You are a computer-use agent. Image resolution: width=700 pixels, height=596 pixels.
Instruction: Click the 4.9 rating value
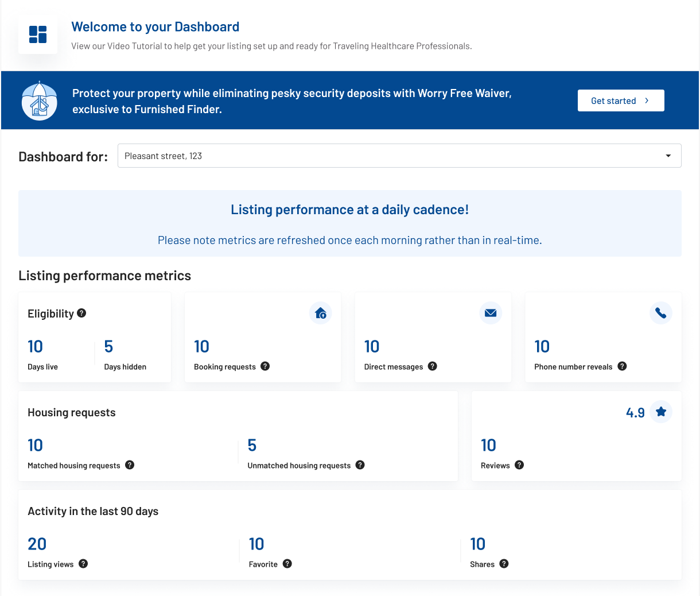click(635, 413)
